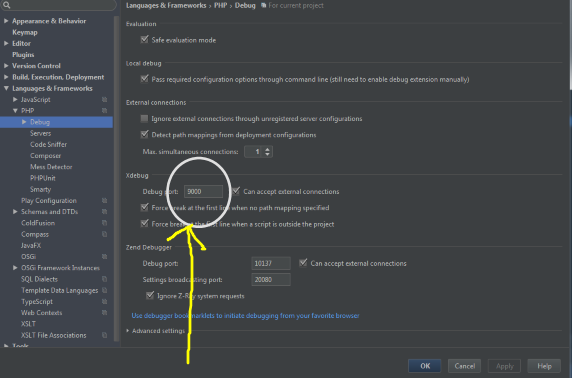The width and height of the screenshot is (573, 378).
Task: Click the settings tree vertical scrollbar
Action: (x=117, y=179)
